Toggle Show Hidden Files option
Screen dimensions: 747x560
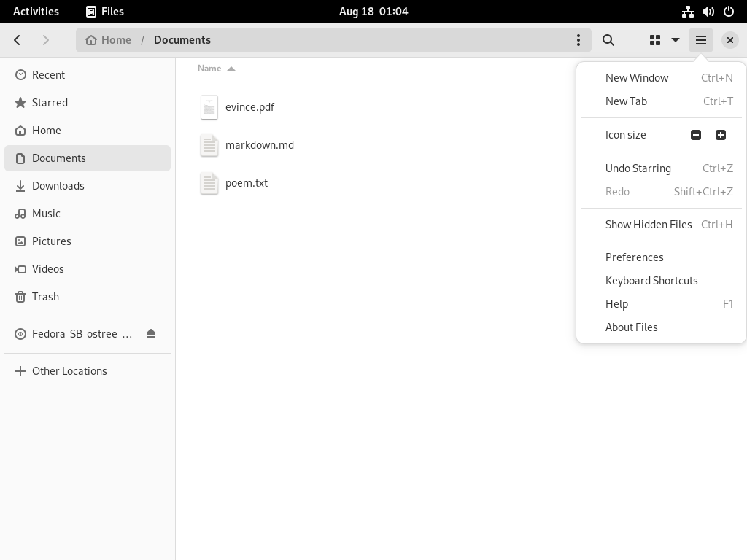pyautogui.click(x=661, y=225)
